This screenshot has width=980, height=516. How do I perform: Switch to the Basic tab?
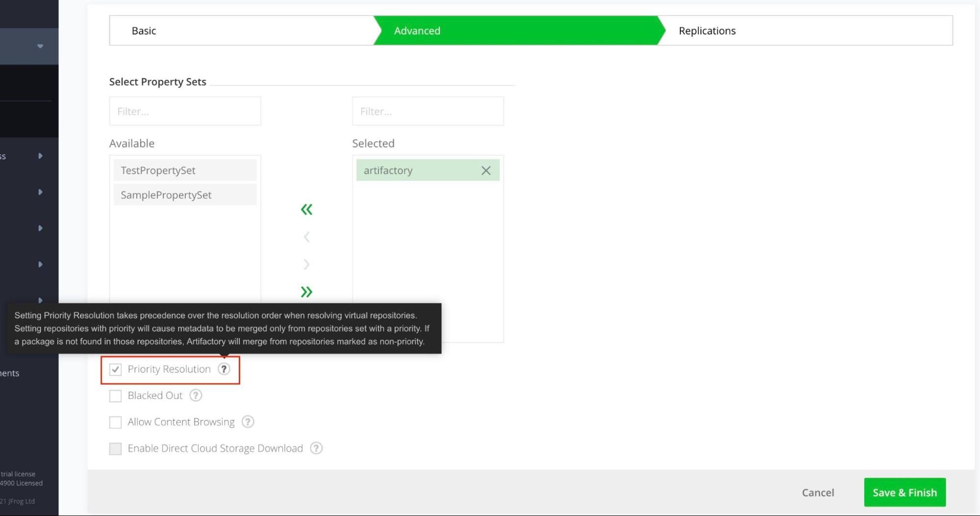coord(144,30)
